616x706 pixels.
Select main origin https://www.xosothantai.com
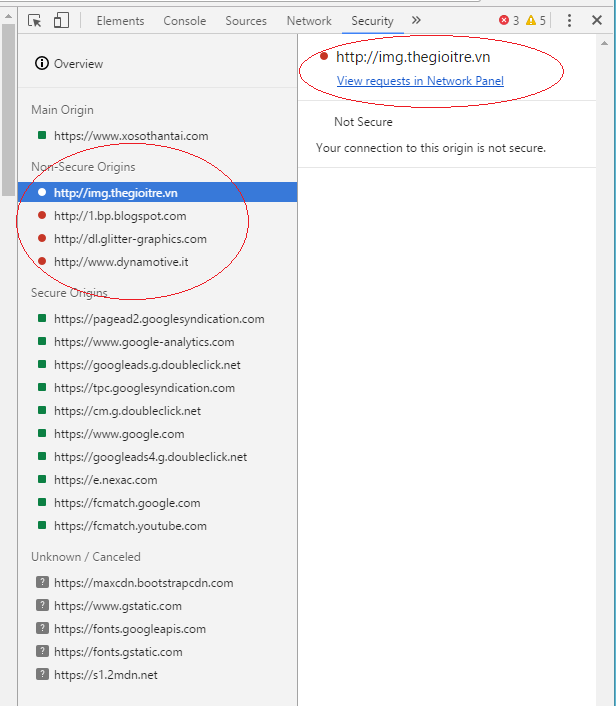[x=131, y=135]
